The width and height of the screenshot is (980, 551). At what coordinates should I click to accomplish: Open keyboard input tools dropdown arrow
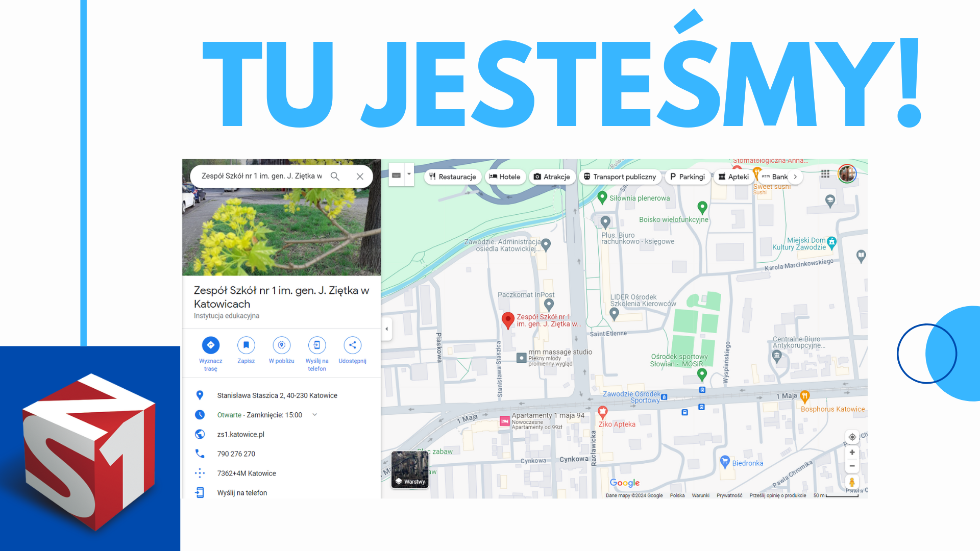point(409,174)
